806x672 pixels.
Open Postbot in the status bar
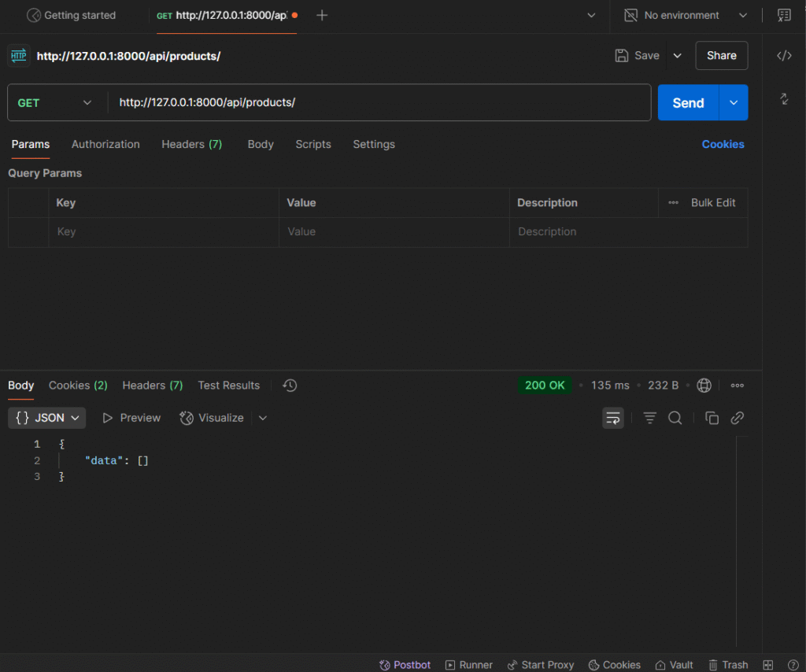click(x=405, y=665)
